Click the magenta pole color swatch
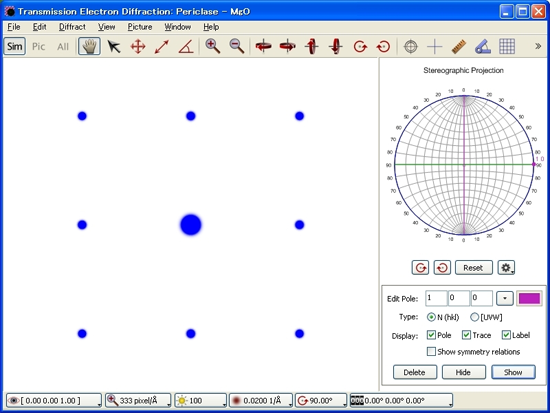Screen dimensions: 550x413 (529, 299)
